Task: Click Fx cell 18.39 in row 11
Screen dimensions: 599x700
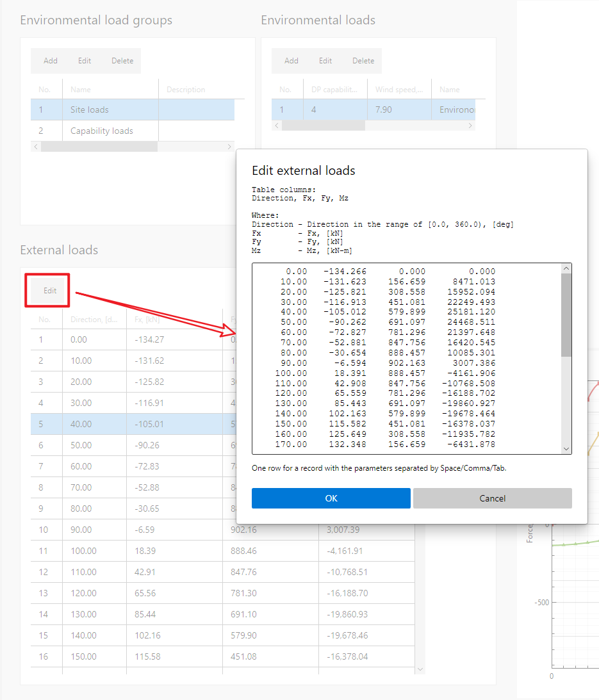Action: 174,551
